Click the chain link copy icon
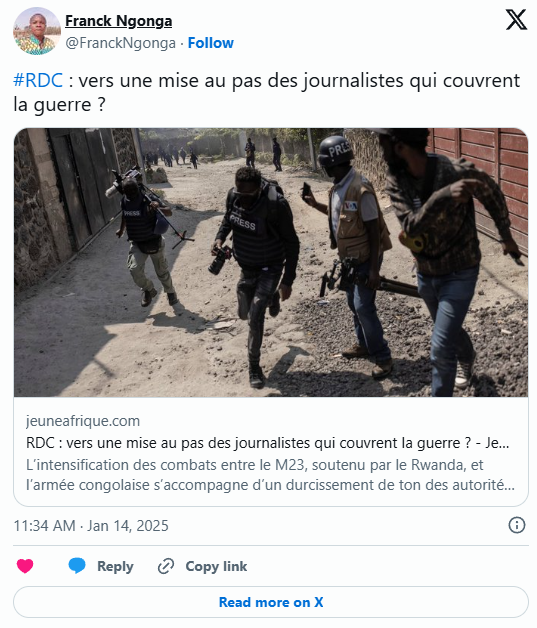Image resolution: width=537 pixels, height=628 pixels. [166, 566]
